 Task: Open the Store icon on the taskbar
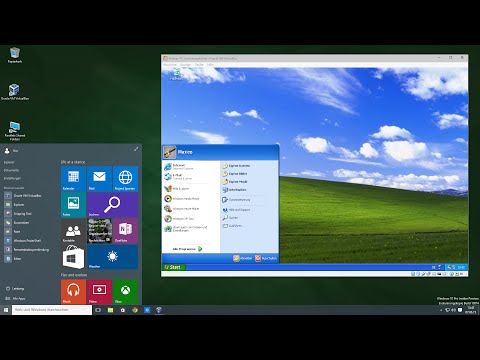pos(123,310)
